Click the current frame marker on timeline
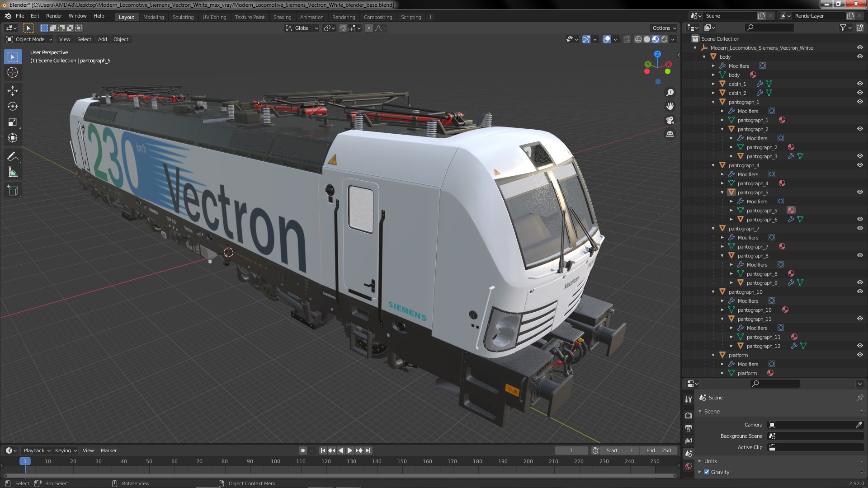 [x=25, y=461]
